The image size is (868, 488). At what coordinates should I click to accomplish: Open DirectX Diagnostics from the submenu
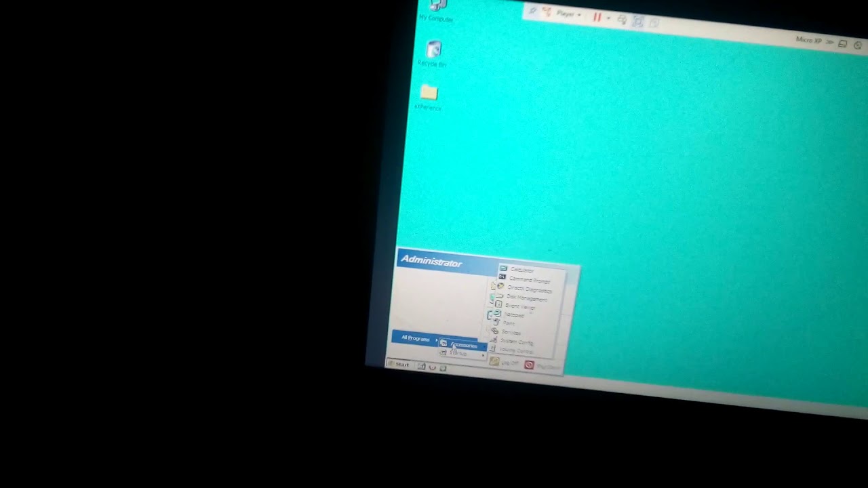[x=528, y=288]
